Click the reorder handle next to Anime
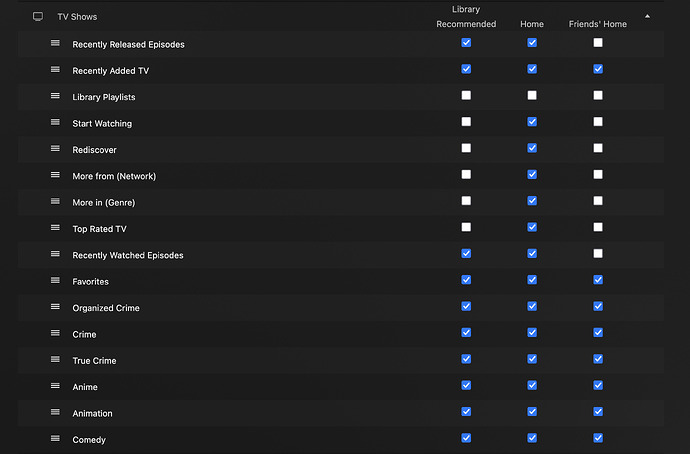This screenshot has width=690, height=454. click(x=55, y=386)
